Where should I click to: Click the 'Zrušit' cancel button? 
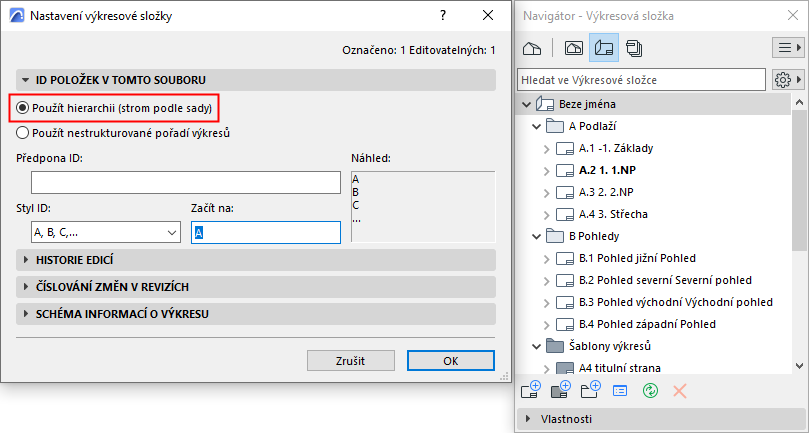click(351, 360)
